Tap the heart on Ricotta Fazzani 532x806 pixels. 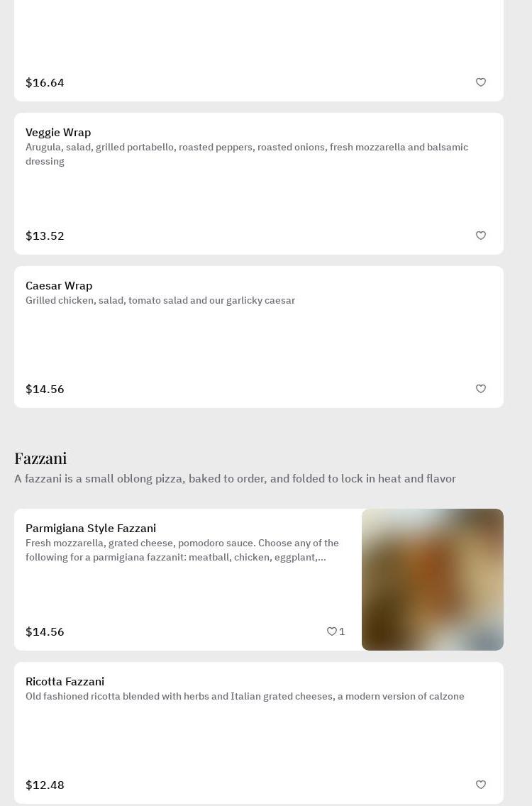click(481, 785)
